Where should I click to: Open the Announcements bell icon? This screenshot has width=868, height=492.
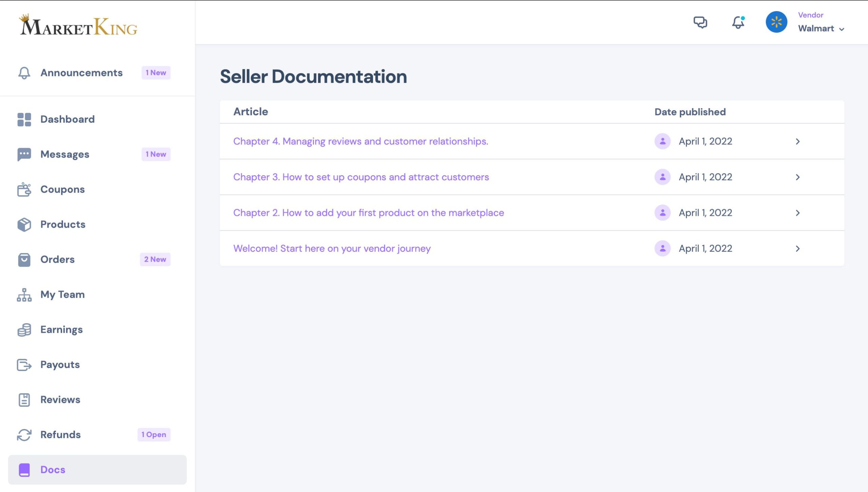(x=24, y=73)
